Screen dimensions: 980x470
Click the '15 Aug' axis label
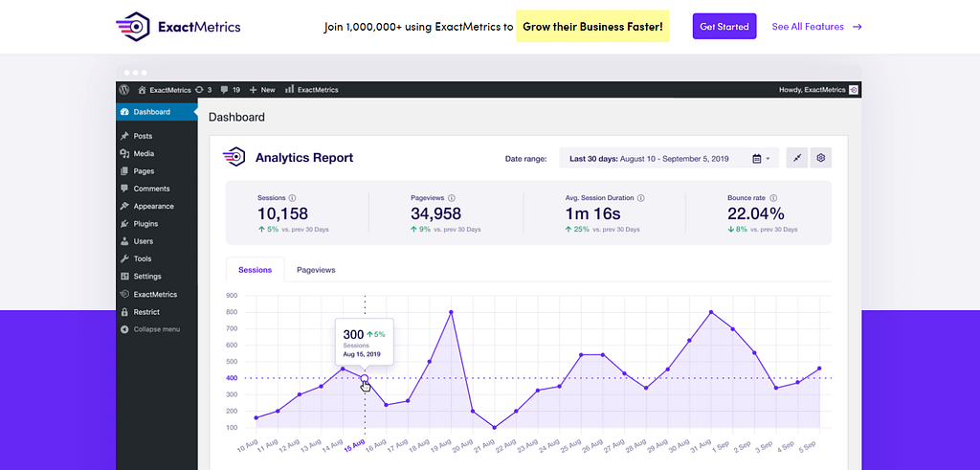pos(355,443)
